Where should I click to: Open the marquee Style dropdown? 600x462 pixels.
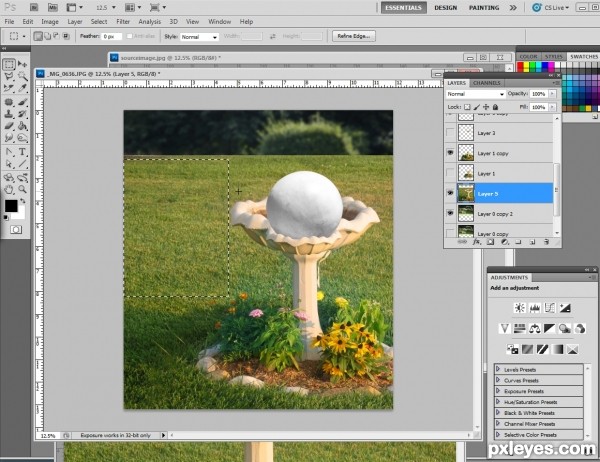199,37
